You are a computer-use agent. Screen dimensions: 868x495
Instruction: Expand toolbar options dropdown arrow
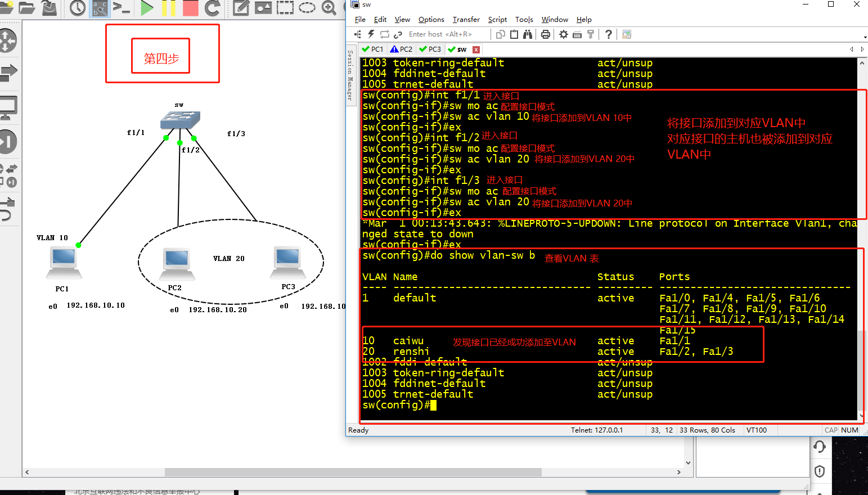865,37
